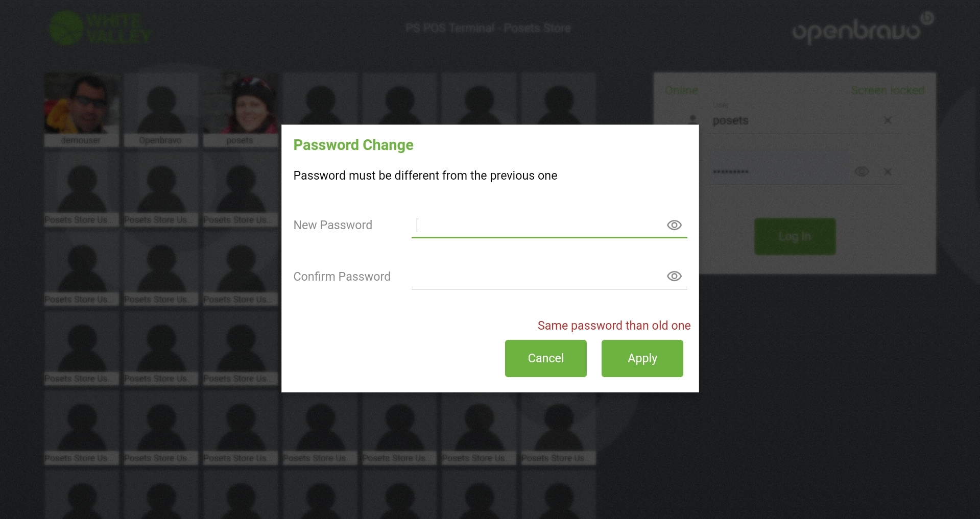980x519 pixels.
Task: Apply the password change
Action: click(x=642, y=358)
